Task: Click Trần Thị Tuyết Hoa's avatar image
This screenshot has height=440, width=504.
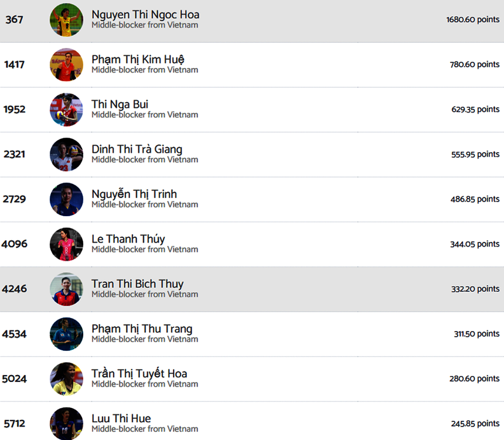Action: pos(66,378)
